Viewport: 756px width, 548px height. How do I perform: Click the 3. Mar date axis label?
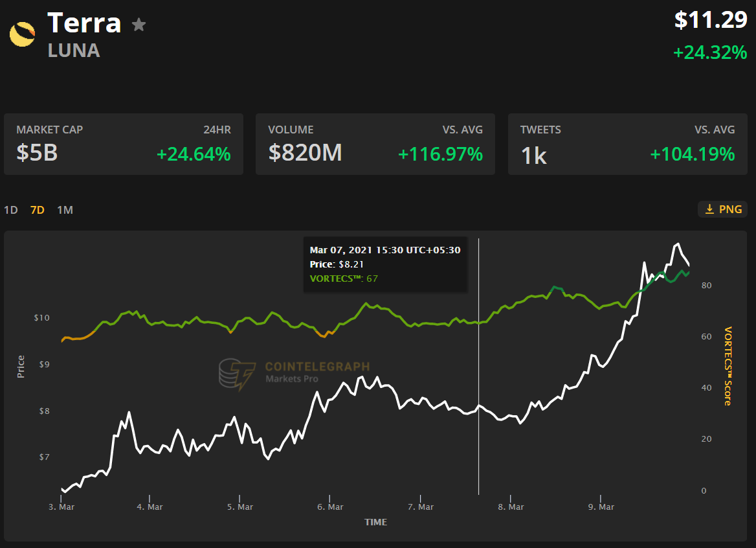click(x=61, y=507)
